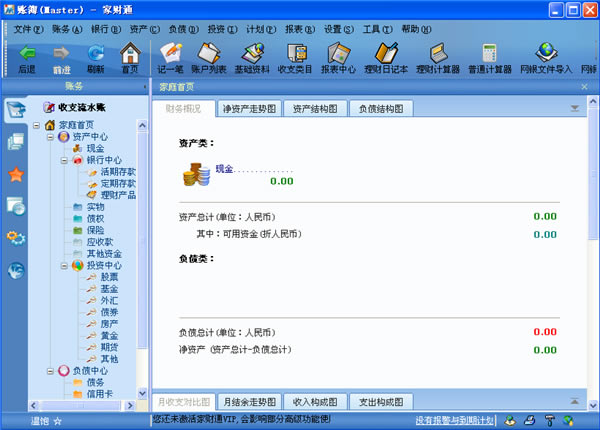Open the 报表(R) menu
The width and height of the screenshot is (600, 430).
(x=300, y=29)
